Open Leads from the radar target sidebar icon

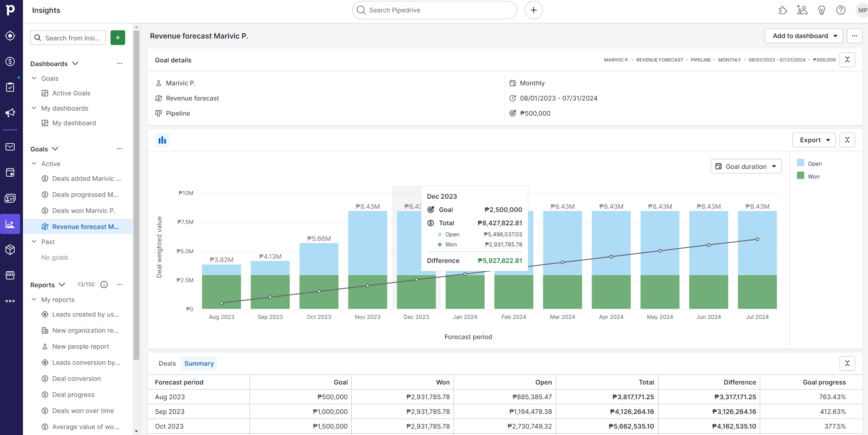click(10, 36)
